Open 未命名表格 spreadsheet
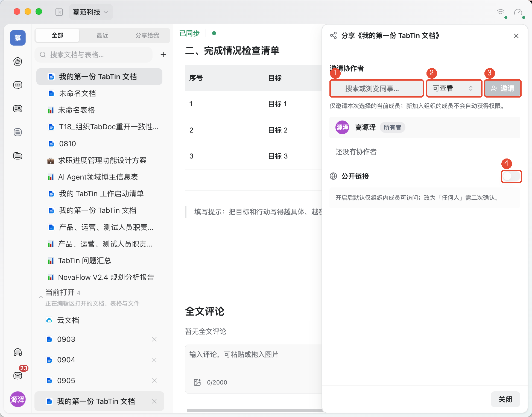Image resolution: width=532 pixels, height=417 pixels. click(99, 110)
